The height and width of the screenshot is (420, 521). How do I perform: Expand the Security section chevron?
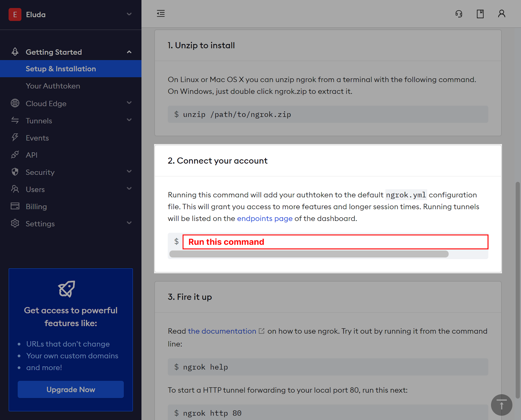tap(129, 171)
